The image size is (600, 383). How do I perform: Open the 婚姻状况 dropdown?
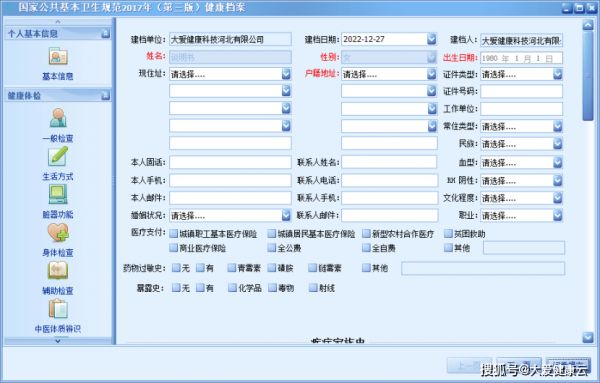coord(286,215)
